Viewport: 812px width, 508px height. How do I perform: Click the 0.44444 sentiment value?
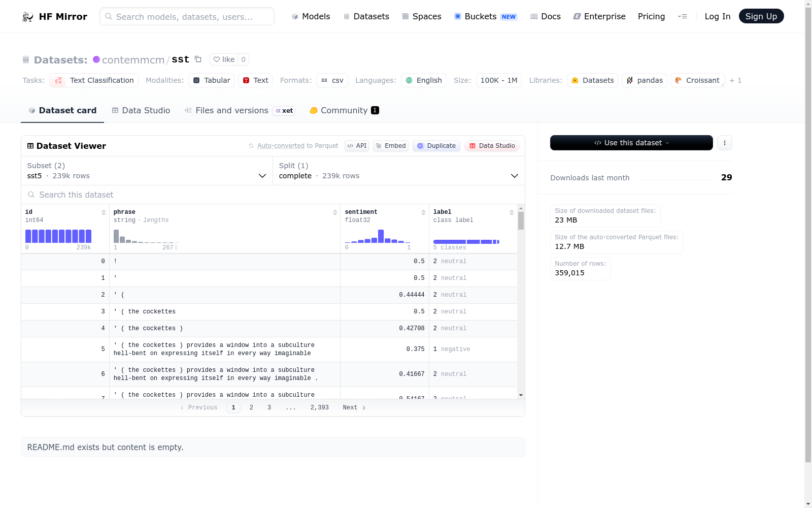(x=412, y=295)
